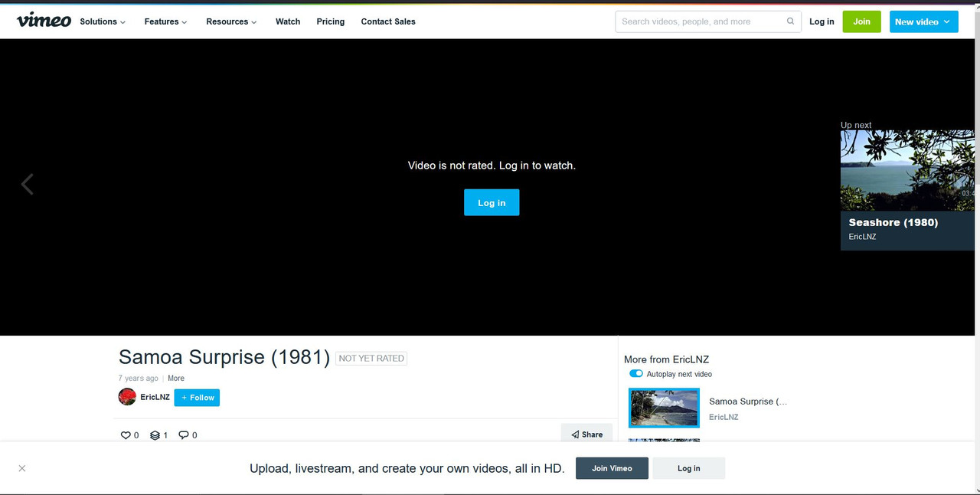
Task: Open the Seashore (1980) up next thumbnail
Action: click(x=907, y=170)
